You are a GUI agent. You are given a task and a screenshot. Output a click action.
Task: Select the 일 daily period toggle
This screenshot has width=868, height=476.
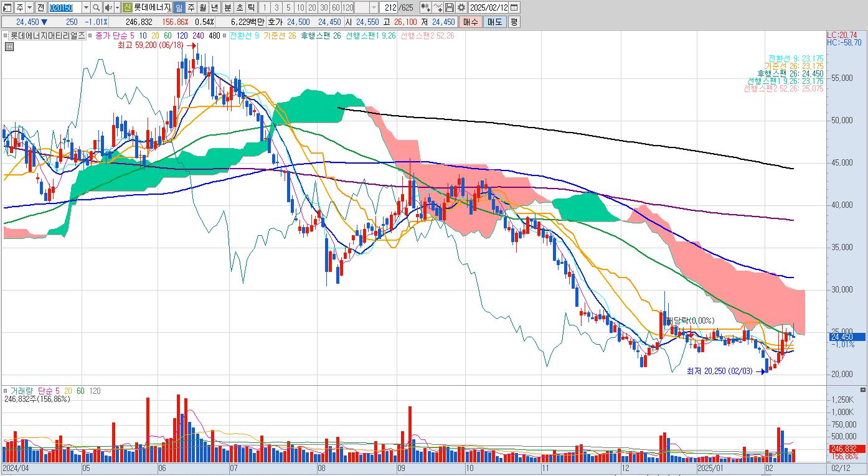coord(179,7)
